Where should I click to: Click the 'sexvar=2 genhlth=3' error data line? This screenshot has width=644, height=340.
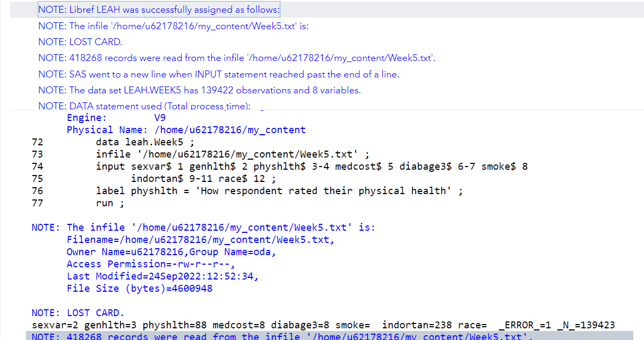323,325
